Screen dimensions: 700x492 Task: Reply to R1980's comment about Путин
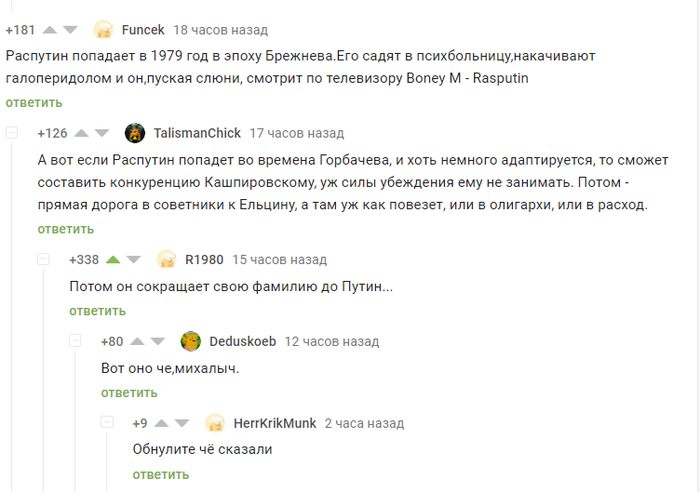[x=97, y=310]
